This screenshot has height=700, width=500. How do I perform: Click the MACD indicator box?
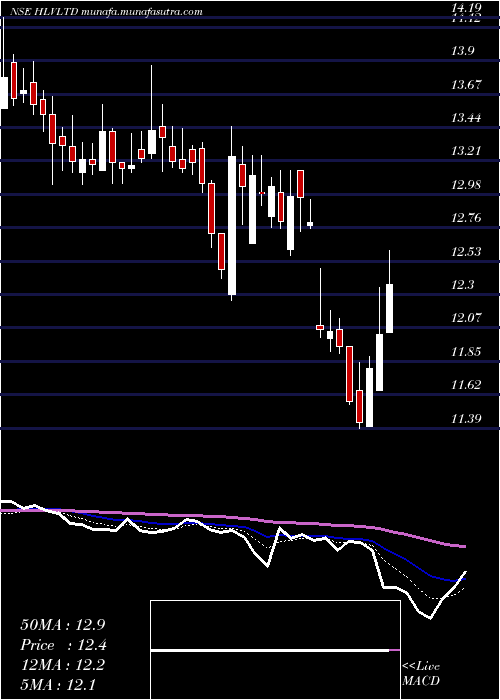[x=275, y=650]
